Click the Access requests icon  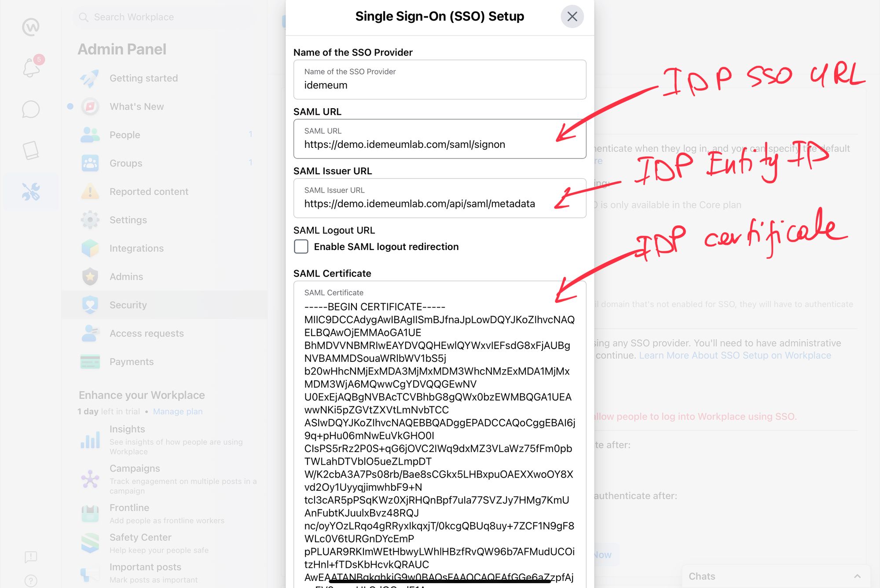coord(90,334)
